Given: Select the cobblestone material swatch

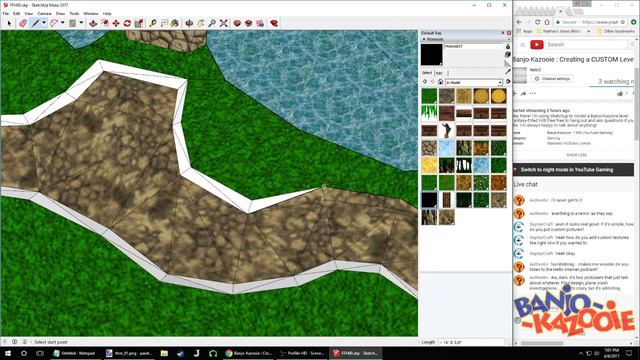Looking at the screenshot, I should [429, 148].
